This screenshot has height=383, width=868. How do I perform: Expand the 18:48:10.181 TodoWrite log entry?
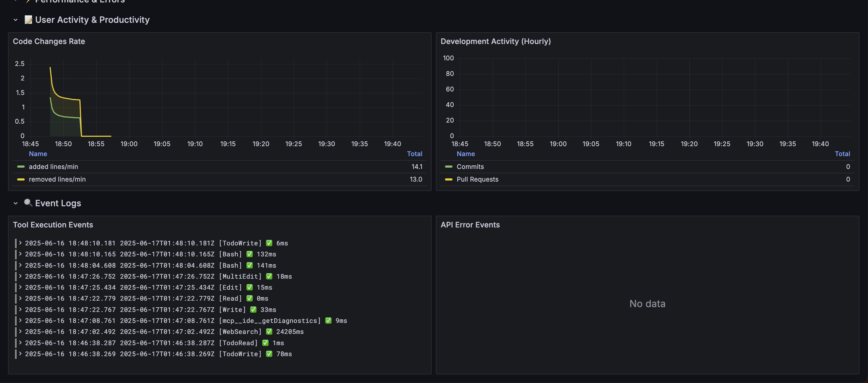pos(20,243)
